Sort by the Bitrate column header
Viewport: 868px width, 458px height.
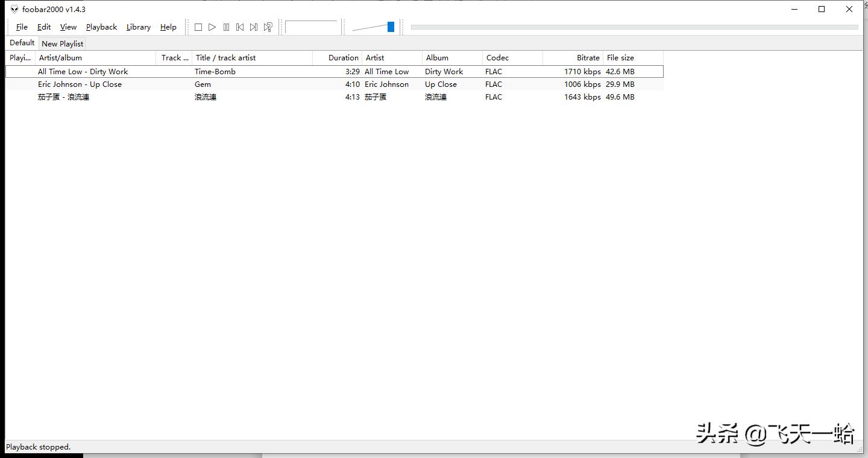(573, 58)
